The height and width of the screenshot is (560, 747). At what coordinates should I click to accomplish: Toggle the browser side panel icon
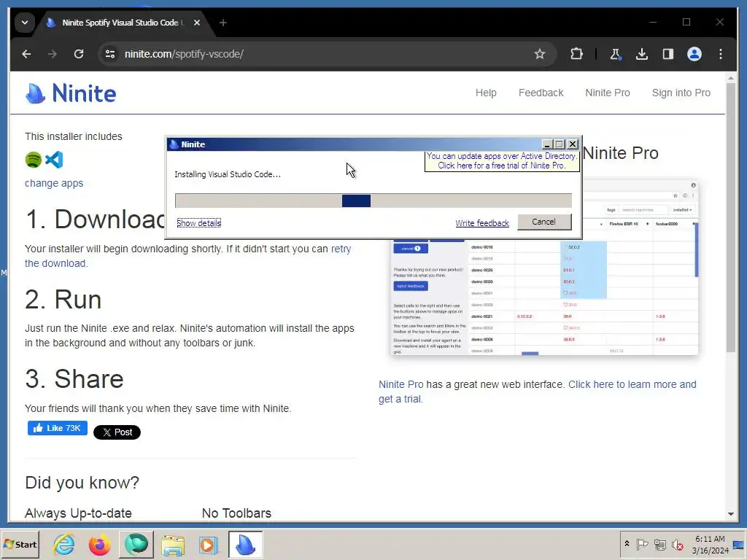tap(668, 54)
